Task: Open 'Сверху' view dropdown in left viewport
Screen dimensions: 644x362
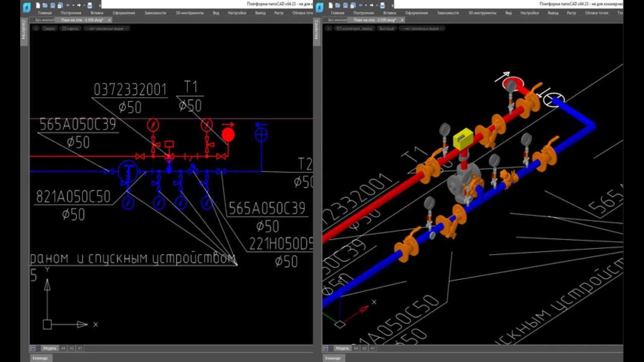Action: pos(49,28)
